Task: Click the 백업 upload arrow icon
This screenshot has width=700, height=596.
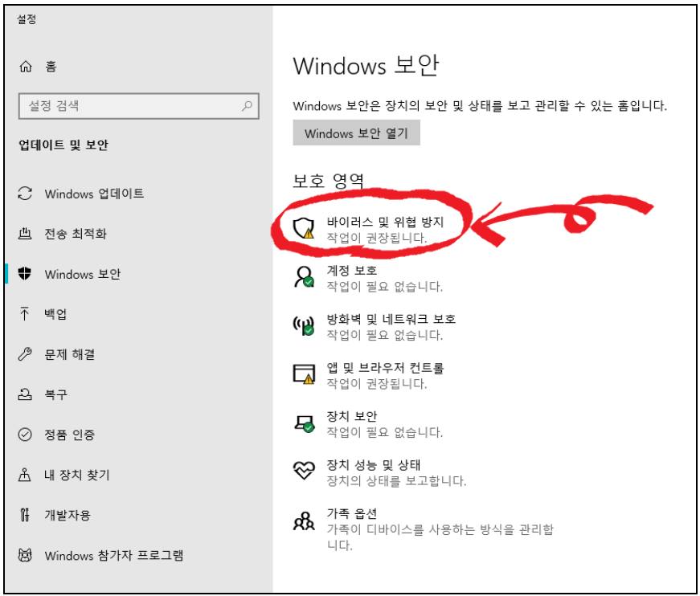Action: coord(25,313)
